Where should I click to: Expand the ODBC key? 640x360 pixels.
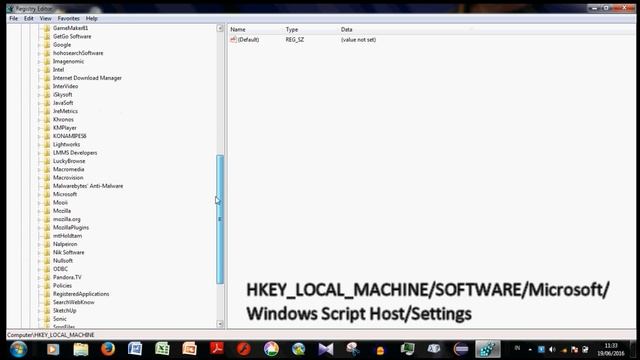pos(40,269)
